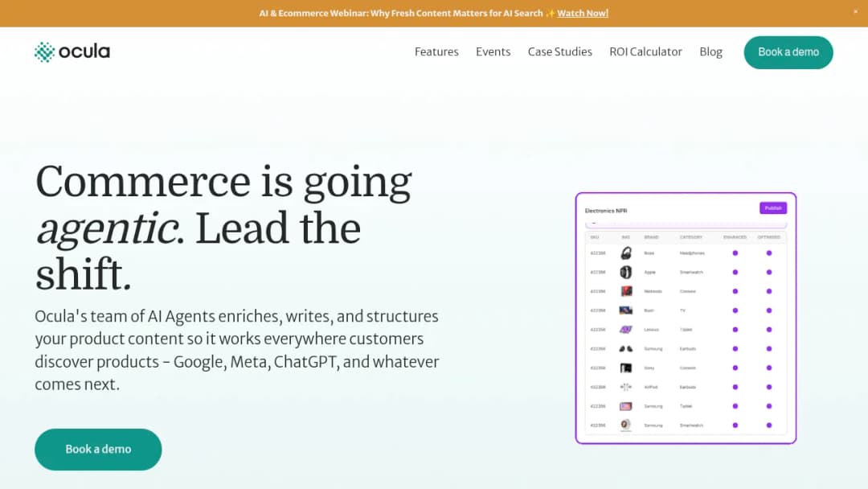Screen dimensions: 868x489
Task: Click the Optimized dot in Samsung Earbuds row
Action: pyautogui.click(x=769, y=348)
